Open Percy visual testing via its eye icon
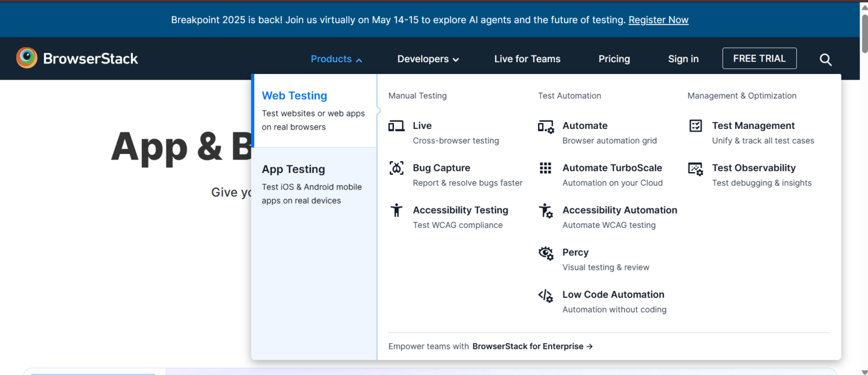868x375 pixels. click(x=545, y=253)
